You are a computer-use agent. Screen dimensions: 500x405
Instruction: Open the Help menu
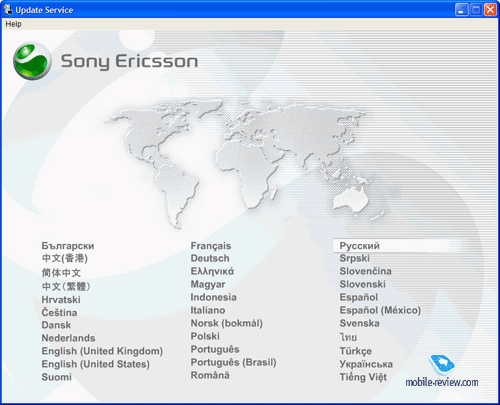pos(13,24)
